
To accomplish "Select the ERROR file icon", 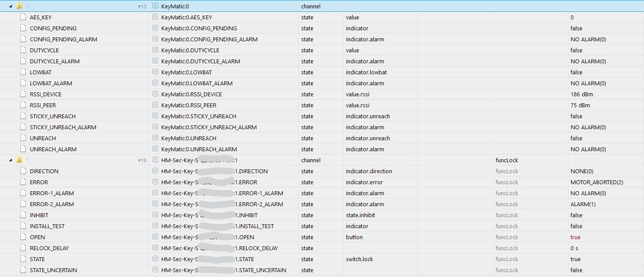I will click(x=23, y=182).
